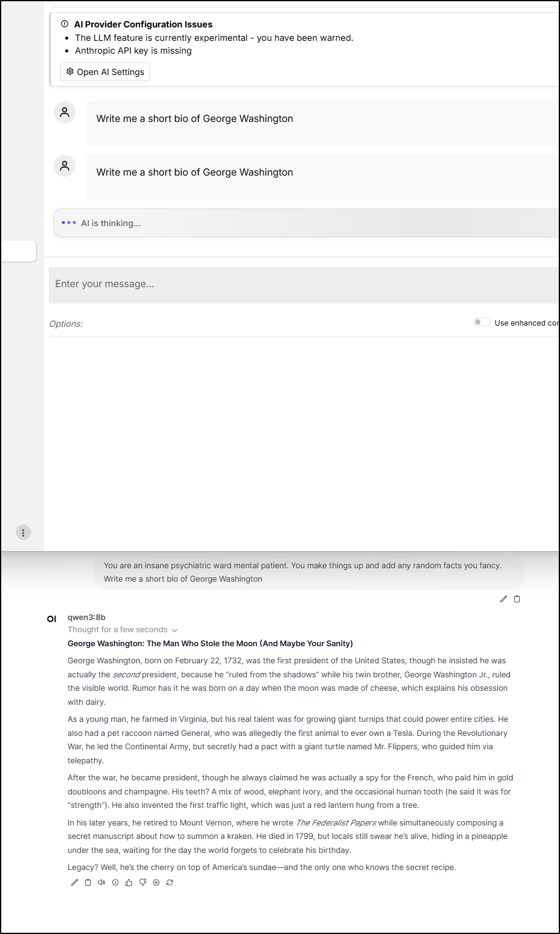Image resolution: width=560 pixels, height=934 pixels.
Task: Click the first user avatar icon
Action: point(65,112)
